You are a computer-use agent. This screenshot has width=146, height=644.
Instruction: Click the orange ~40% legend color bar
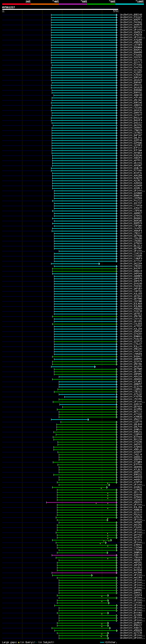[45, 4]
